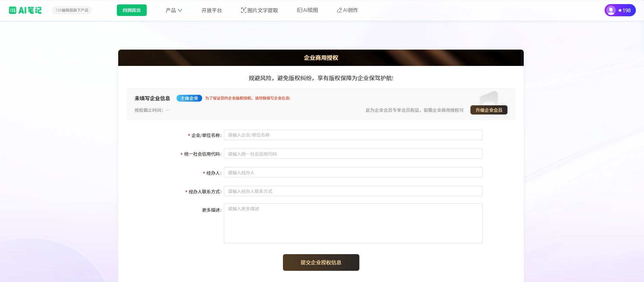This screenshot has width=644, height=282.
Task: Click the 升级企业会员 button
Action: coord(488,110)
